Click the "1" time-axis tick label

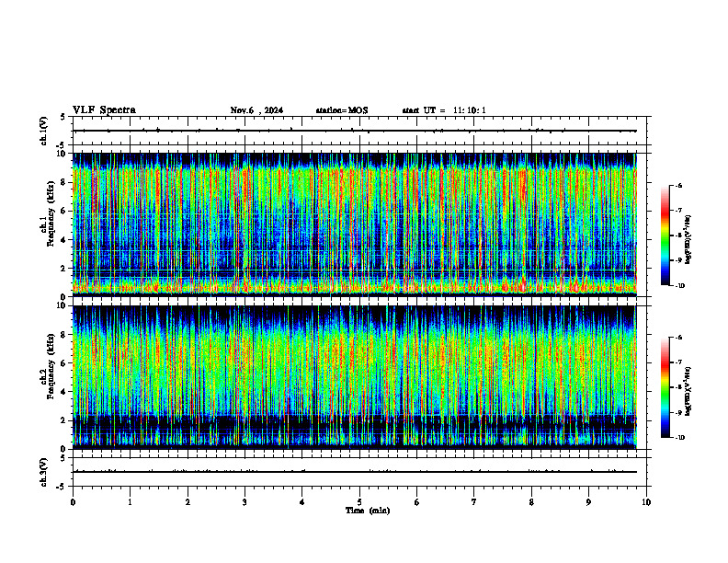[130, 502]
